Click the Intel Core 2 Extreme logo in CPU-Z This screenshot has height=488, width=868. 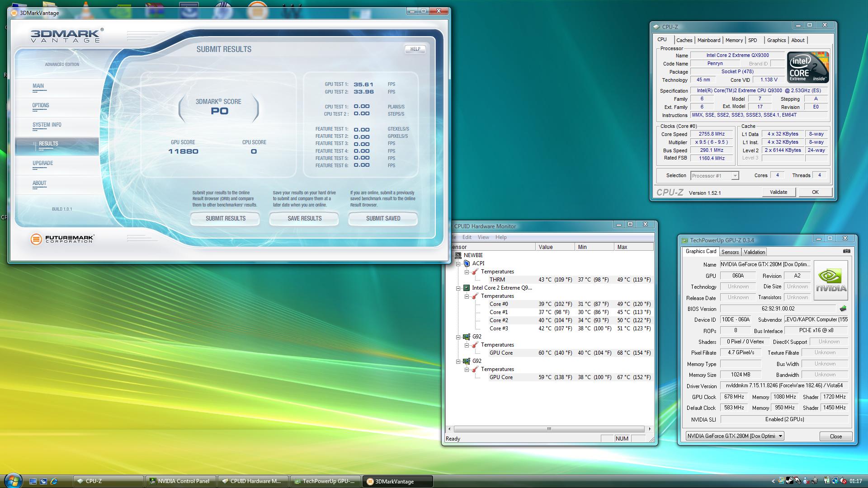[x=808, y=67]
